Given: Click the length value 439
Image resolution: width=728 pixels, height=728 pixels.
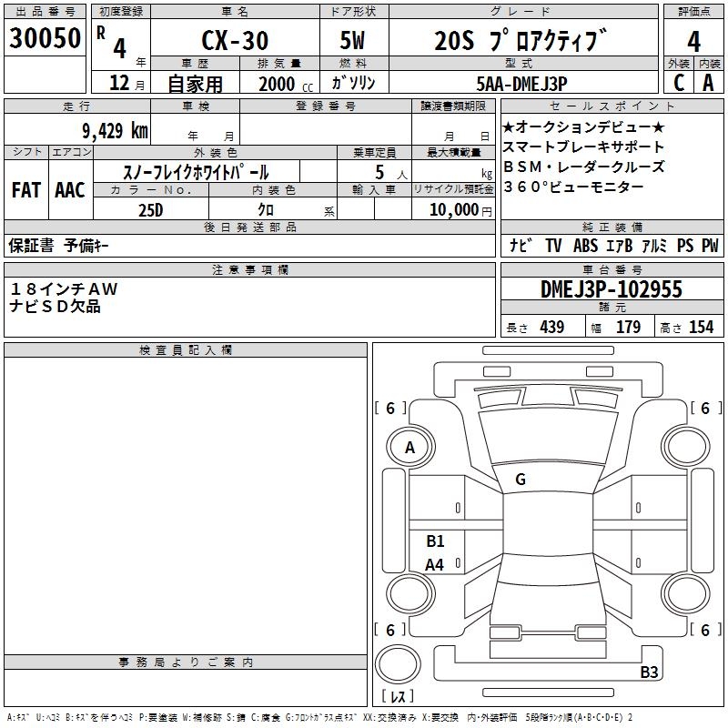Looking at the screenshot, I should 552,327.
